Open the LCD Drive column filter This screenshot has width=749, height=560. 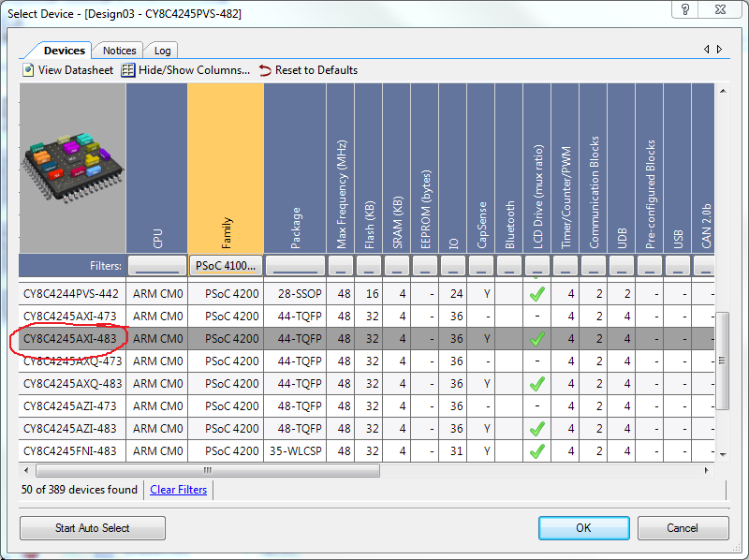tap(536, 266)
